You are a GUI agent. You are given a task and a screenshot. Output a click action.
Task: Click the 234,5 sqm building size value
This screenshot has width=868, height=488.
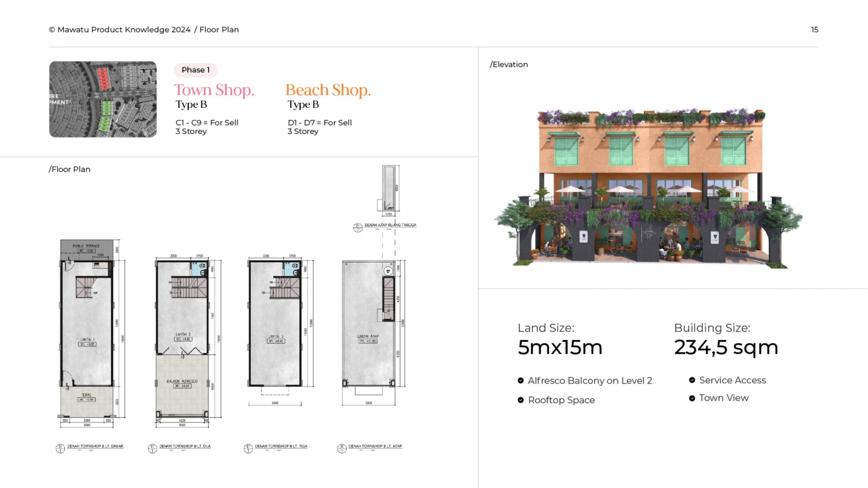(x=726, y=347)
